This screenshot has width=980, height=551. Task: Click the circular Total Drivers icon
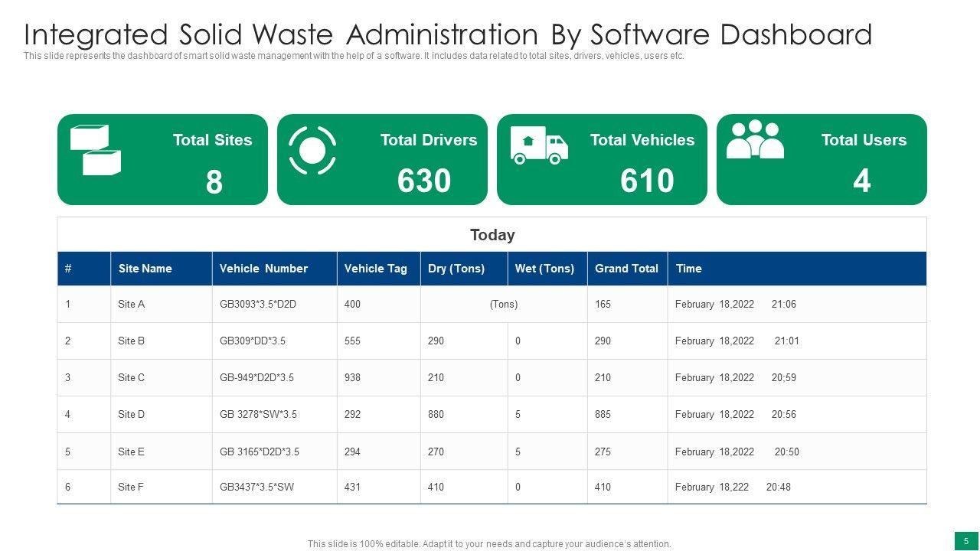312,150
